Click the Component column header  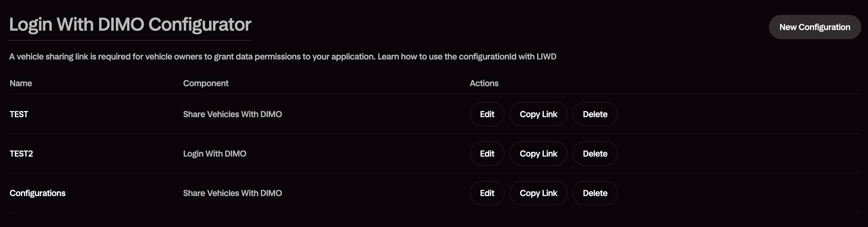(206, 83)
